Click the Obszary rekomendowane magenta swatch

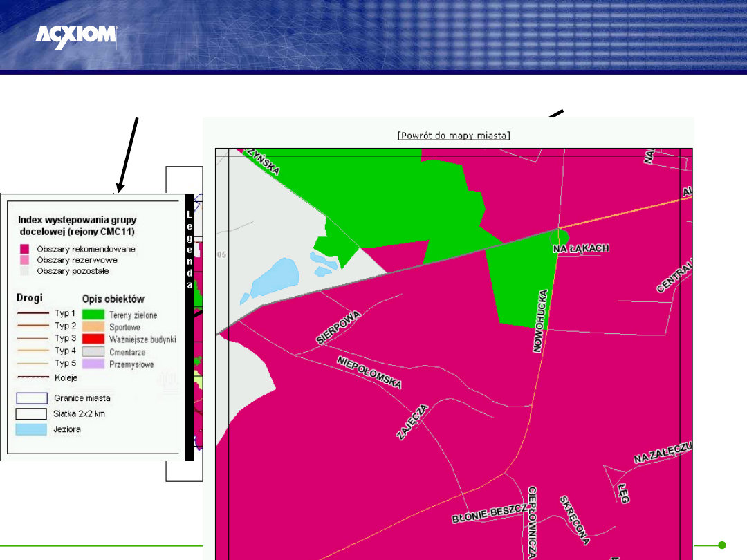click(x=24, y=249)
